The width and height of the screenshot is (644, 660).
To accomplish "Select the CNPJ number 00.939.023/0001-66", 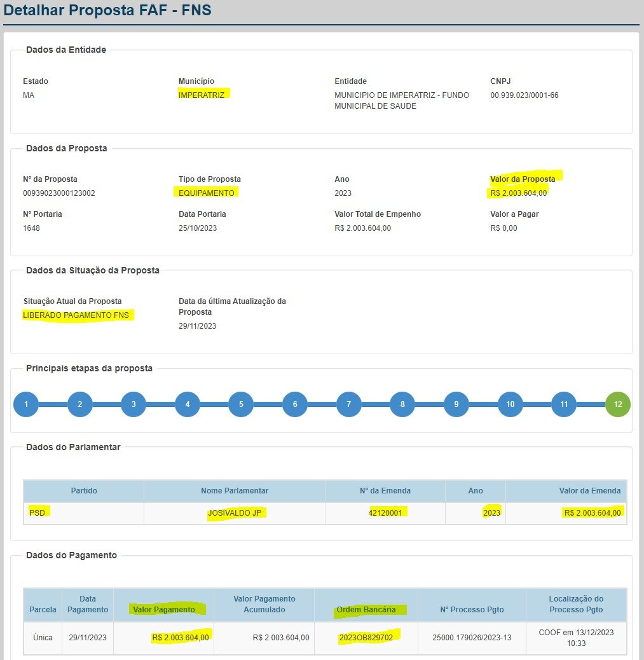I will [524, 95].
